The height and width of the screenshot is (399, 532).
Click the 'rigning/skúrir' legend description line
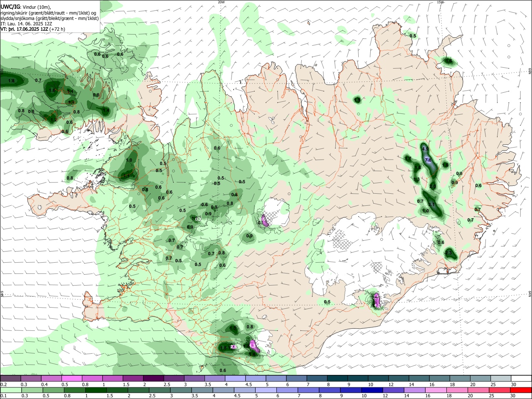[x=48, y=13]
